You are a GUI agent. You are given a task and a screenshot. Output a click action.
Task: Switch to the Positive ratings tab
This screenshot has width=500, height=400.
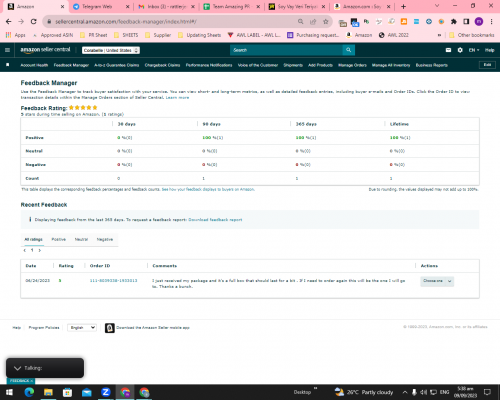point(59,239)
